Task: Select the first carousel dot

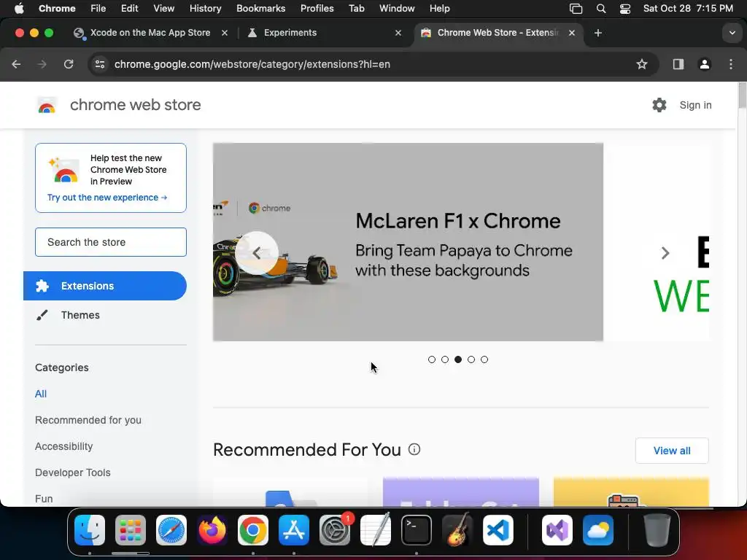Action: (432, 359)
